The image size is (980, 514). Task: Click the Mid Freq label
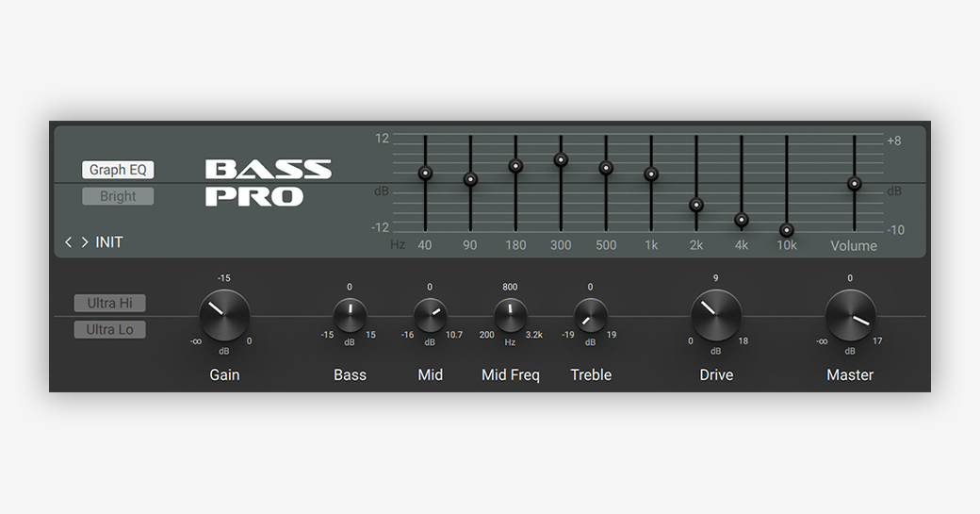point(510,374)
